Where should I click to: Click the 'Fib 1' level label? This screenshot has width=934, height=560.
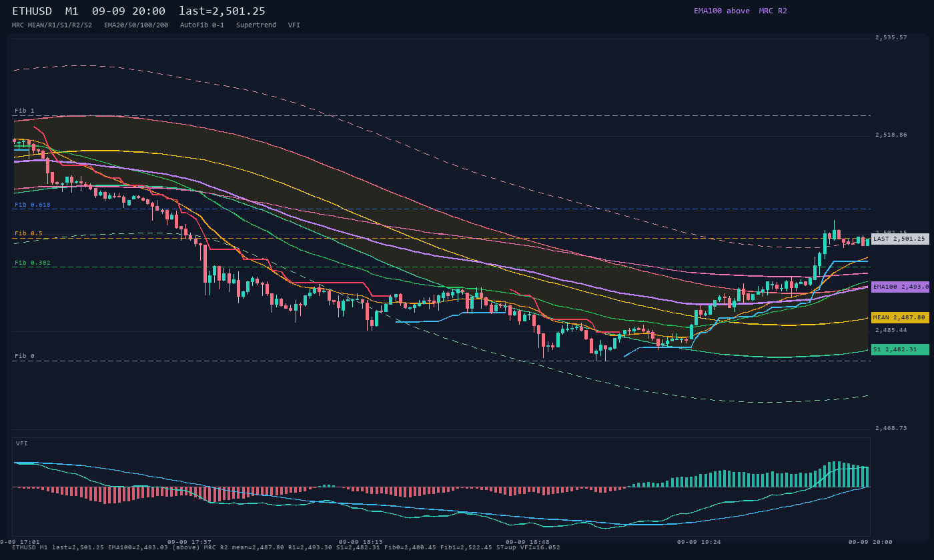tap(25, 111)
